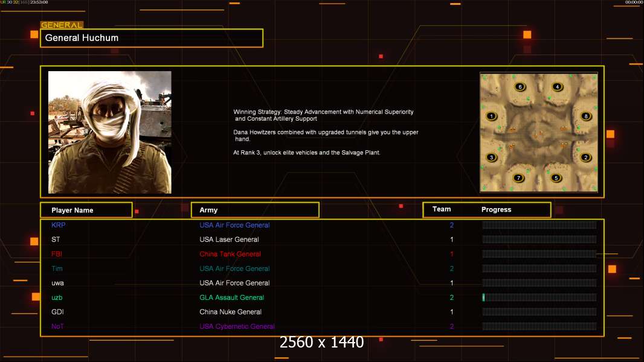Select player NoT in the list
Screen dimensions: 644x362
click(57, 326)
